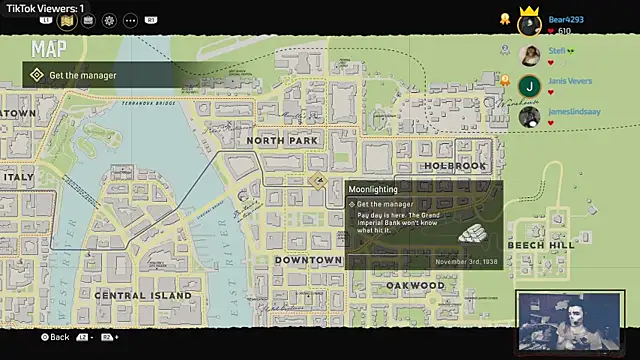The width and height of the screenshot is (640, 360).
Task: Click the silver medal badge next to Stefi
Action: pyautogui.click(x=505, y=50)
